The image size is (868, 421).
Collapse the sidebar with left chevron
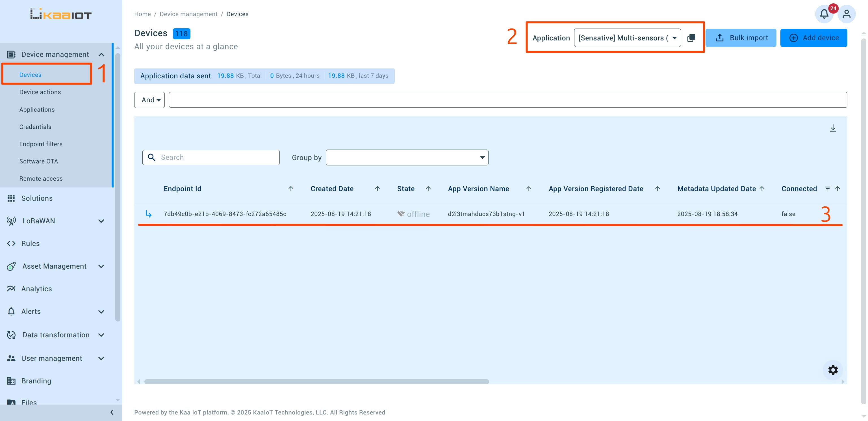click(112, 412)
